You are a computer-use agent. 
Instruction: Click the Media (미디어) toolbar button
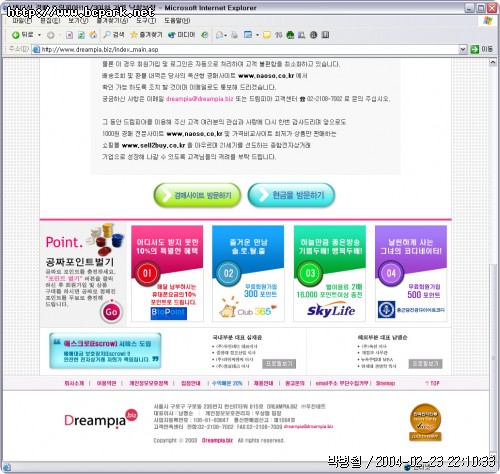click(182, 35)
